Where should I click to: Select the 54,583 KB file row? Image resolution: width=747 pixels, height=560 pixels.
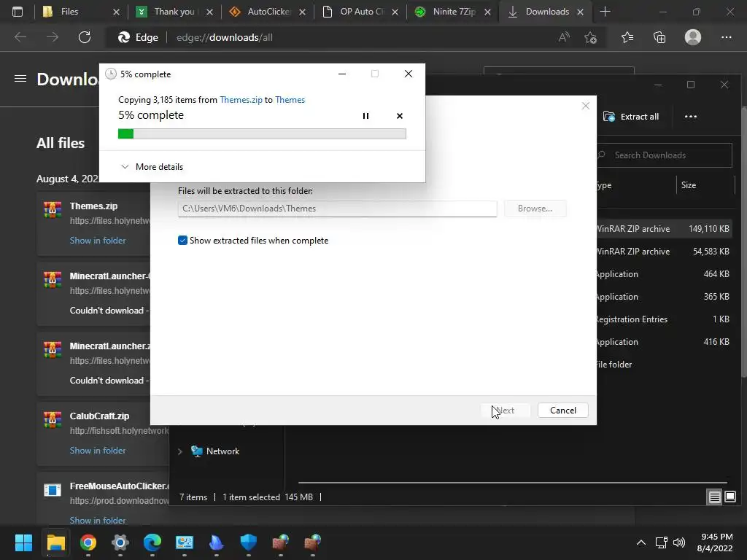(x=665, y=252)
